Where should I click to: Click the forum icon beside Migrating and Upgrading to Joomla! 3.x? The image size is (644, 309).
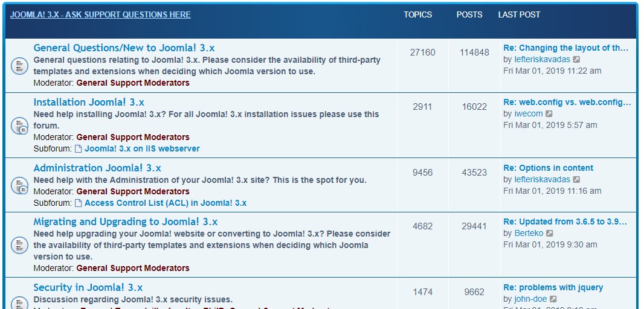[19, 245]
